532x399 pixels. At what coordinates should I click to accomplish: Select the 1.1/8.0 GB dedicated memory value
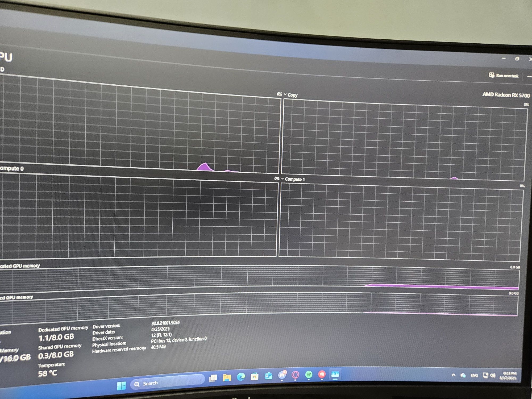coord(56,338)
